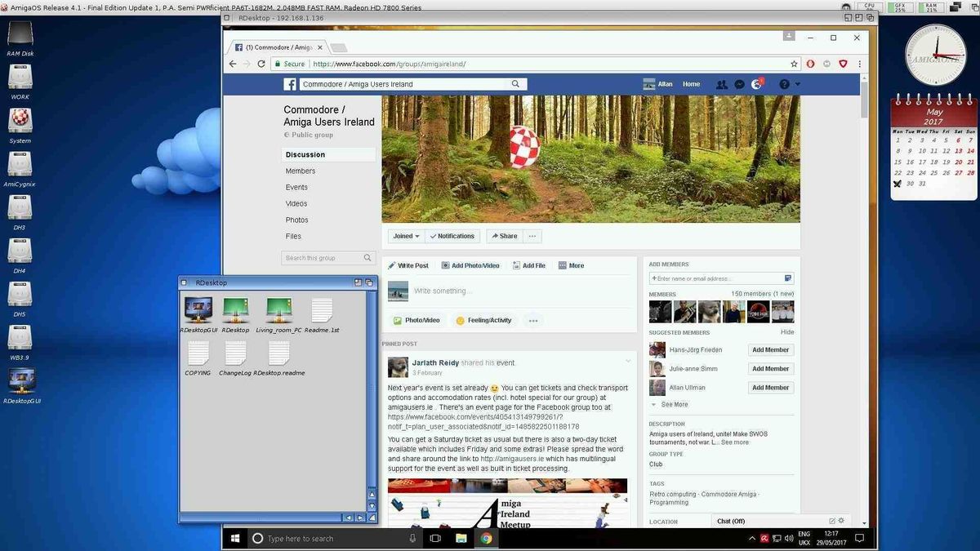
Task: Launch Chrome from the Windows taskbar
Action: (x=486, y=539)
